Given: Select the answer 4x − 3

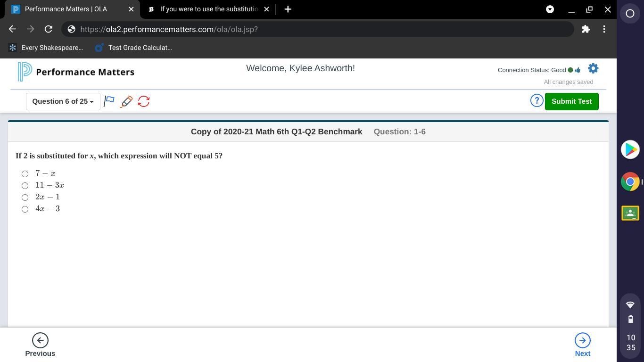Looking at the screenshot, I should 25,209.
